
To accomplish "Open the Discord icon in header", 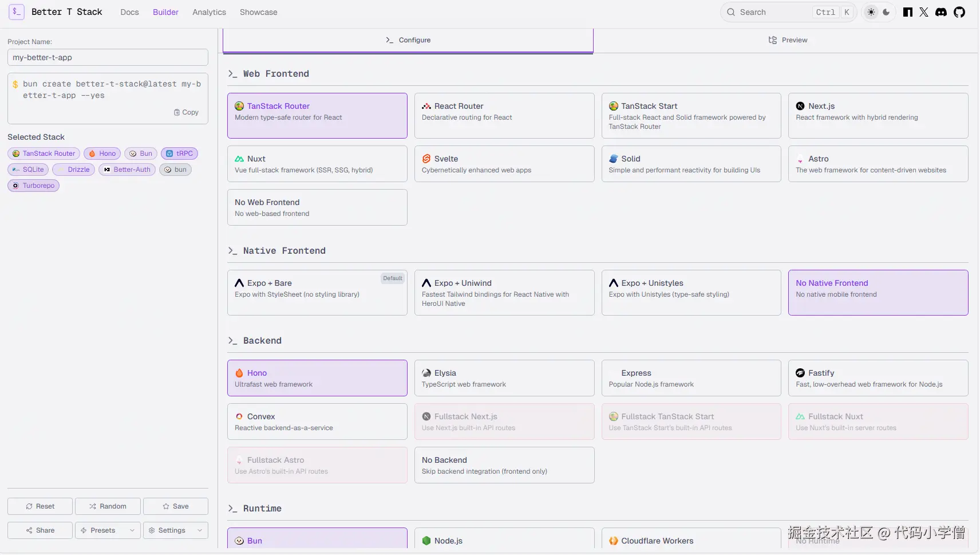I will coord(941,12).
